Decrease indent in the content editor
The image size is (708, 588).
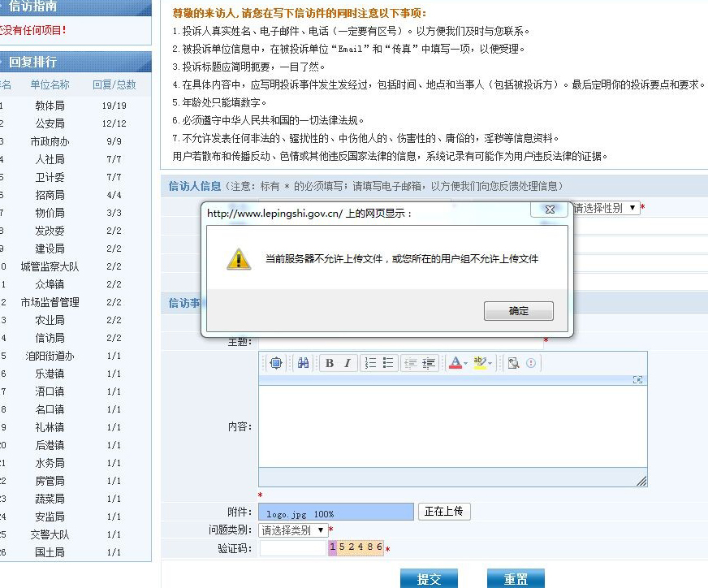pos(411,363)
